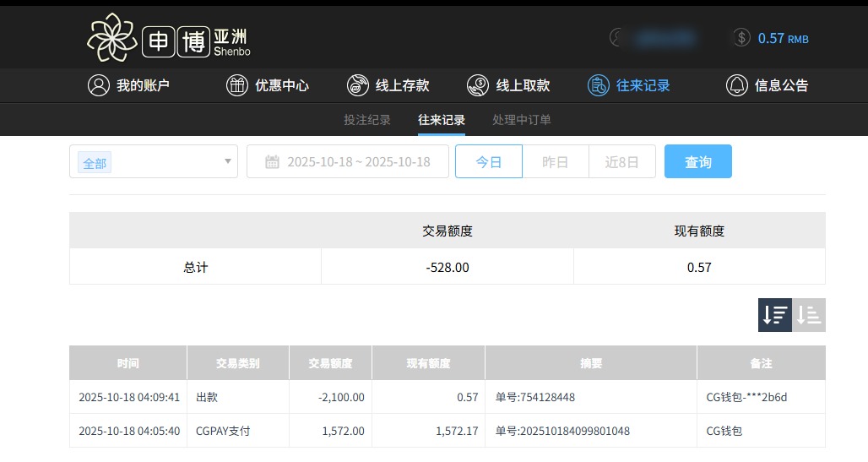Select the 往来记录 sub-tab
This screenshot has height=462, width=868.
pyautogui.click(x=442, y=120)
